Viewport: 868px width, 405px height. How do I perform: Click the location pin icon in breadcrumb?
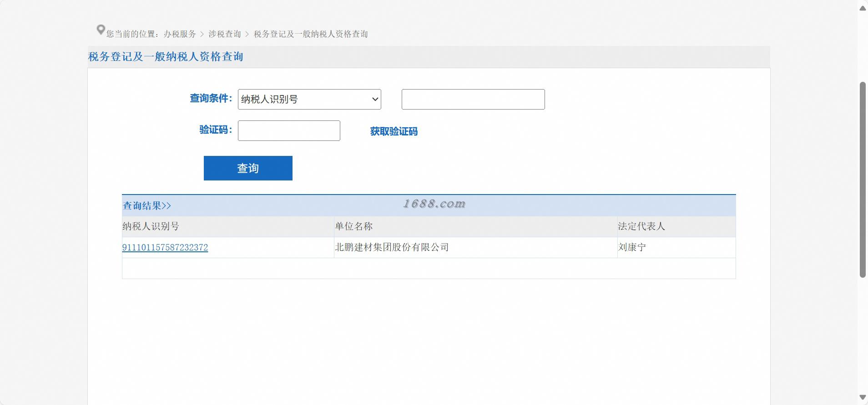pos(101,30)
